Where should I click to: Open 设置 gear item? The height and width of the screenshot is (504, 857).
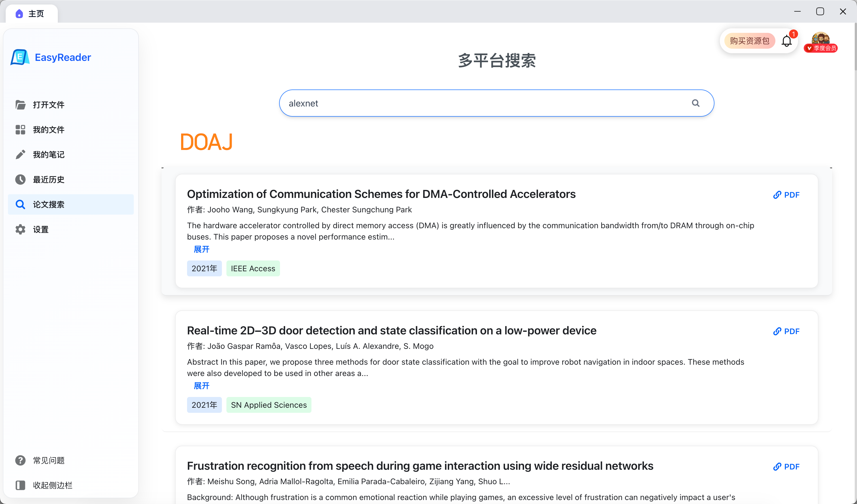(41, 229)
